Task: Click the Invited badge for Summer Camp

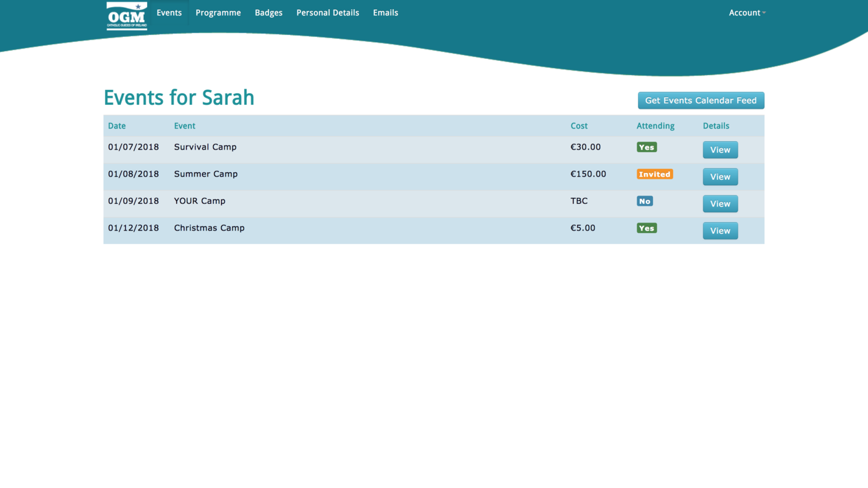Action: tap(654, 173)
